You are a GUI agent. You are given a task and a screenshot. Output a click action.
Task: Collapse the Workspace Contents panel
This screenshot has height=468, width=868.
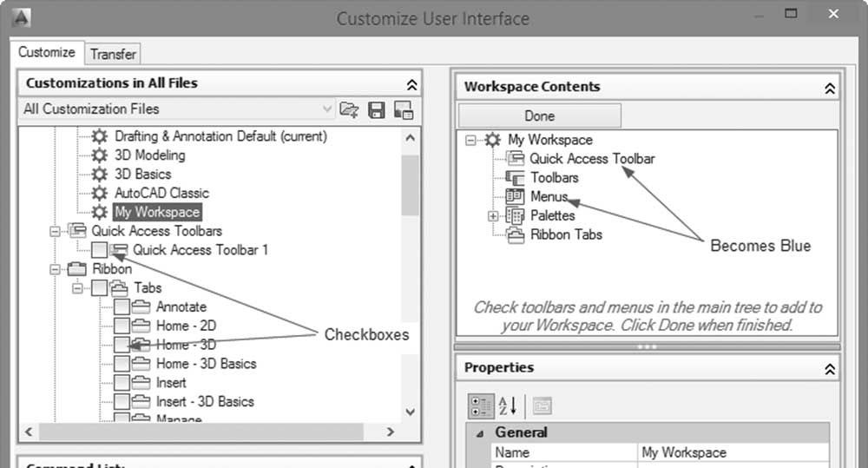tap(830, 88)
